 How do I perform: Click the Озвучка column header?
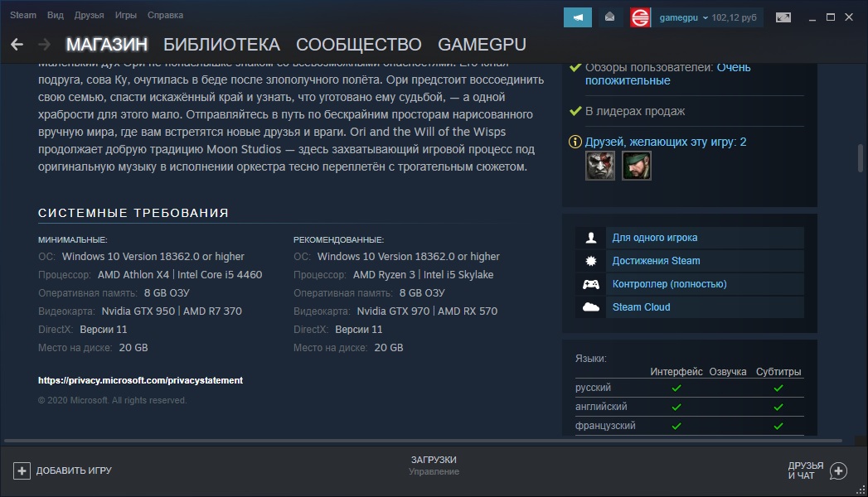727,371
